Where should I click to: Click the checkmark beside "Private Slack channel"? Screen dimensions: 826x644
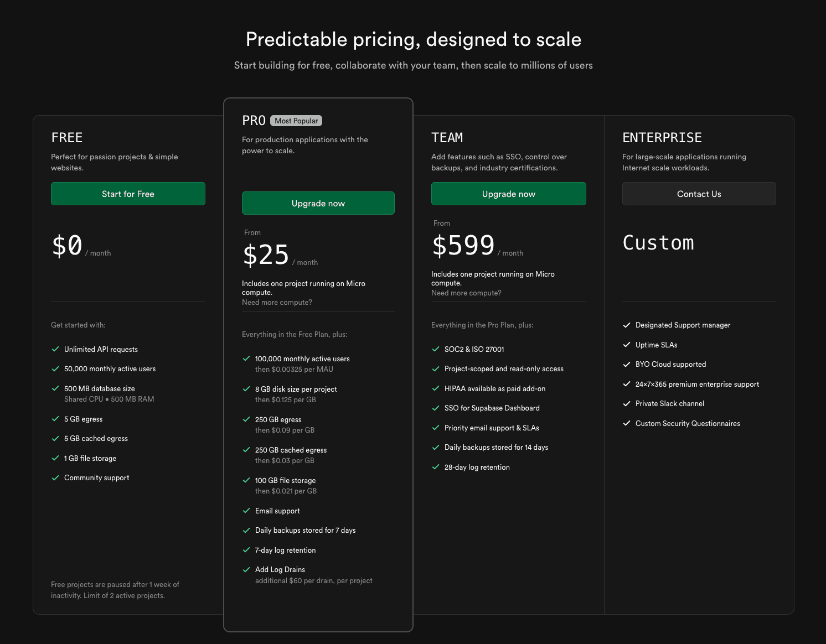click(x=627, y=403)
